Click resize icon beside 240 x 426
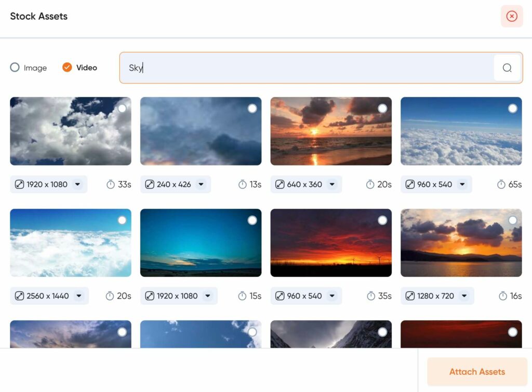Viewport: 532px width, 392px height. (150, 184)
